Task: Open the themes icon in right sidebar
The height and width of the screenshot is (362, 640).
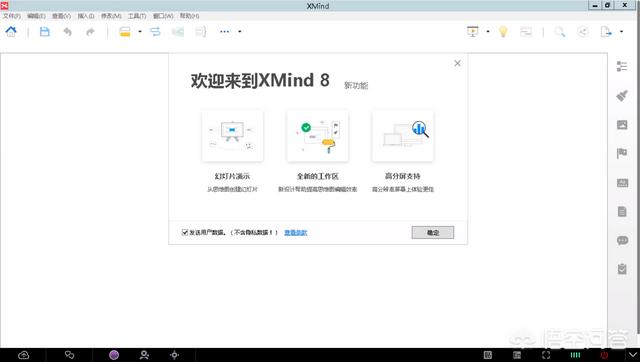Action: (622, 183)
